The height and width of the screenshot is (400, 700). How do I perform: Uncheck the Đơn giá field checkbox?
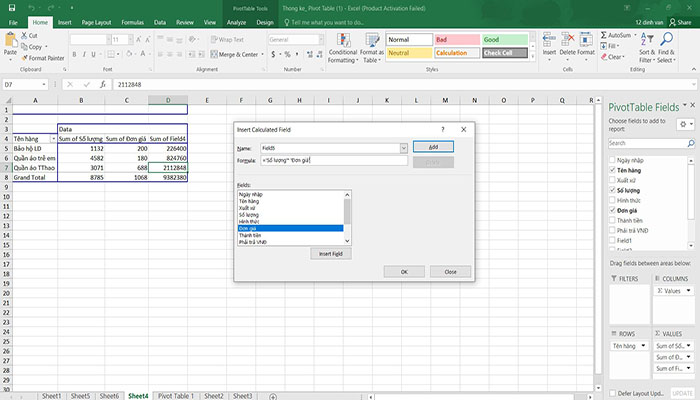coord(612,210)
